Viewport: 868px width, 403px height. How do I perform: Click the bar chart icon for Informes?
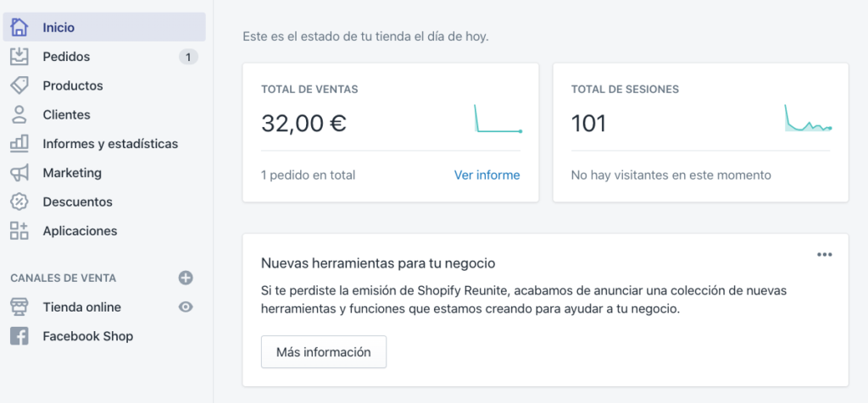point(19,144)
